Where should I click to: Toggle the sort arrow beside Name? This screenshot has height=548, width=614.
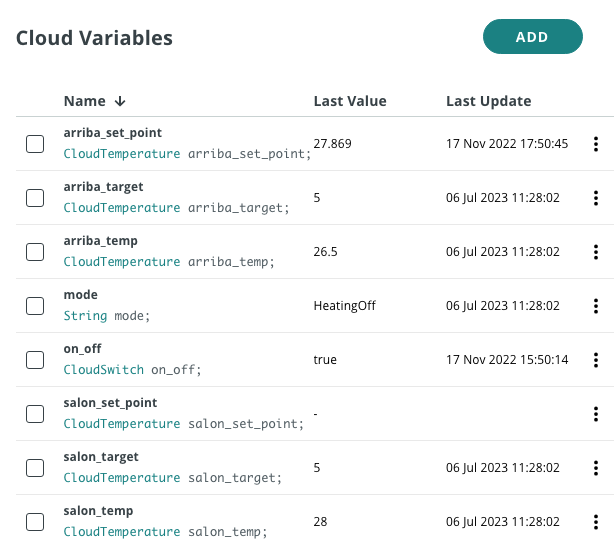tap(120, 101)
